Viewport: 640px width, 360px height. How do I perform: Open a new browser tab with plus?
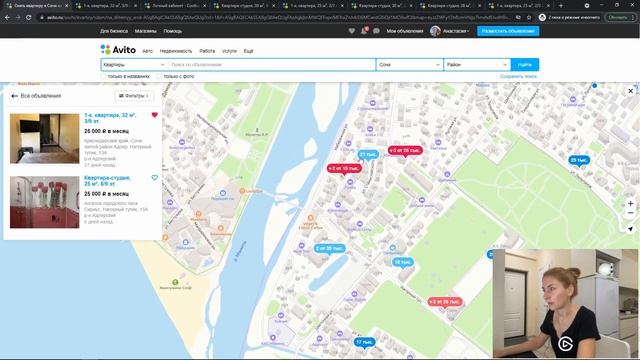coord(561,6)
